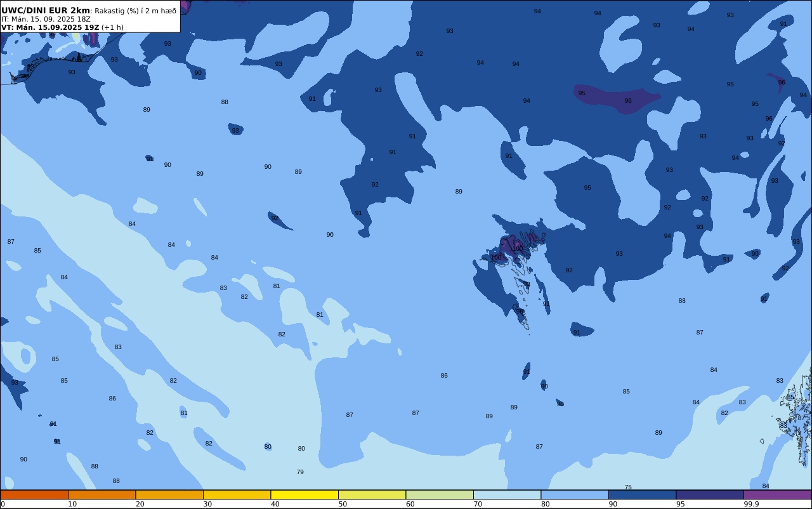The image size is (812, 509).
Task: Pick the pale yellow 50–60 legend swatch
Action: (372, 494)
